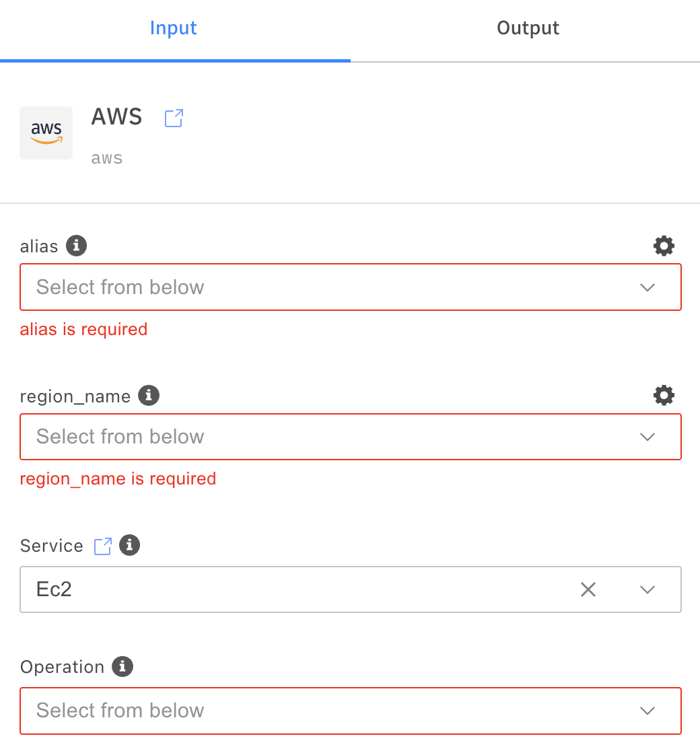Switch to the Input tab

[174, 28]
